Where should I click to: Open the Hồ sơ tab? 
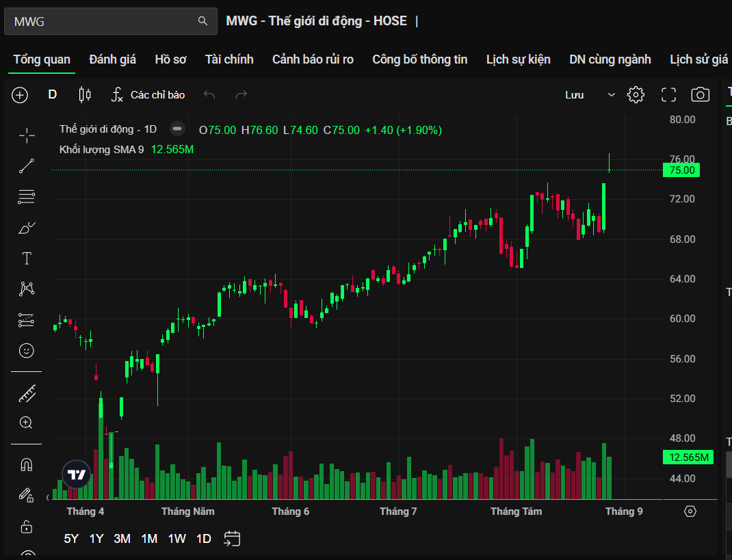point(170,59)
